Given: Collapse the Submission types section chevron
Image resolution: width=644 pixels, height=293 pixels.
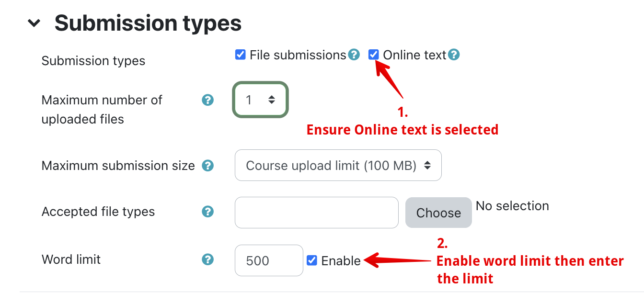Looking at the screenshot, I should [34, 23].
